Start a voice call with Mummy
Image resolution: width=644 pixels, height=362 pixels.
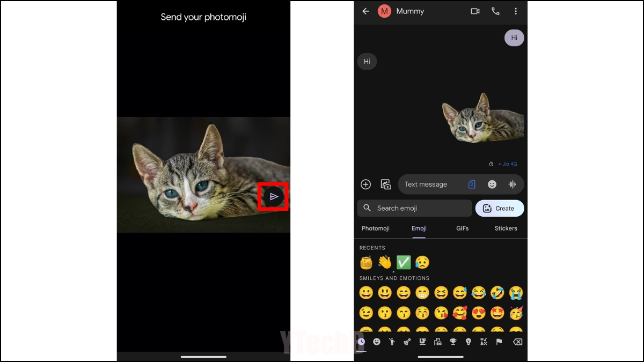(495, 11)
